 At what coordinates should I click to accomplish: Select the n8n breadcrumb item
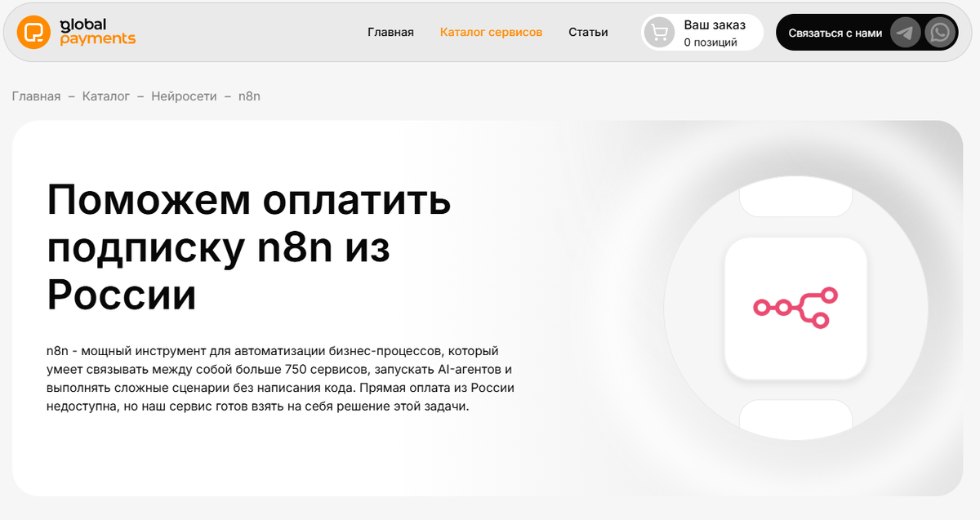click(249, 96)
